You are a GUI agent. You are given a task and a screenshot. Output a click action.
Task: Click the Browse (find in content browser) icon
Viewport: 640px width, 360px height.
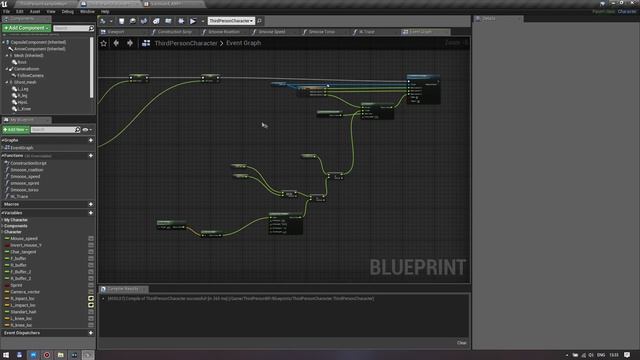point(133,21)
